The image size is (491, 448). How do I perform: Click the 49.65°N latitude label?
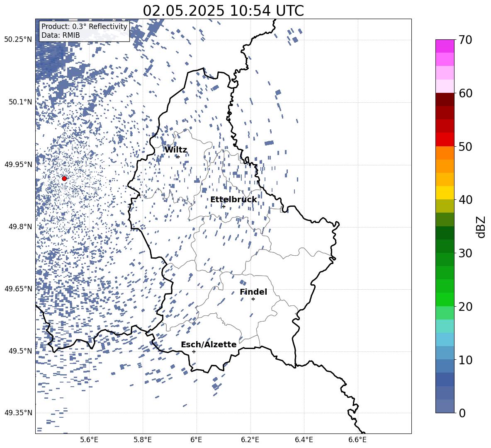(x=18, y=288)
